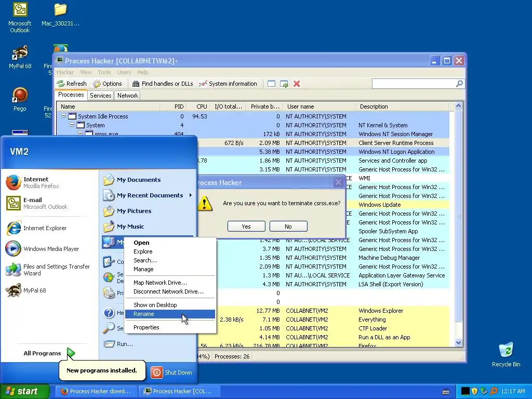Screen dimensions: 532x399
Task: Click Find handles or DLLs
Action: [x=163, y=84]
